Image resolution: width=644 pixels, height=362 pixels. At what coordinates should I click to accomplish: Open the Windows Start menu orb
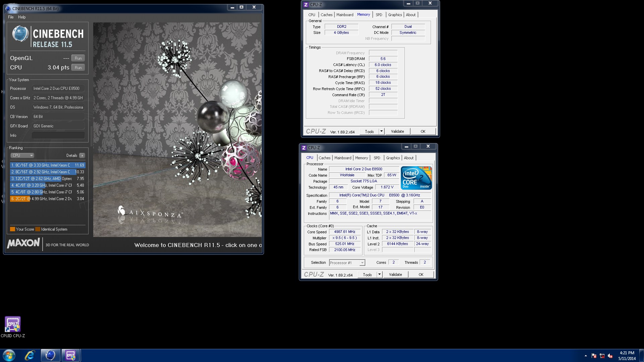point(9,355)
